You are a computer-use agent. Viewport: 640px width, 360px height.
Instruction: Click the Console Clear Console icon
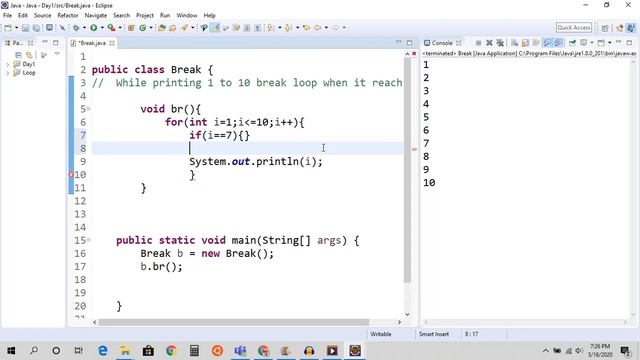514,43
